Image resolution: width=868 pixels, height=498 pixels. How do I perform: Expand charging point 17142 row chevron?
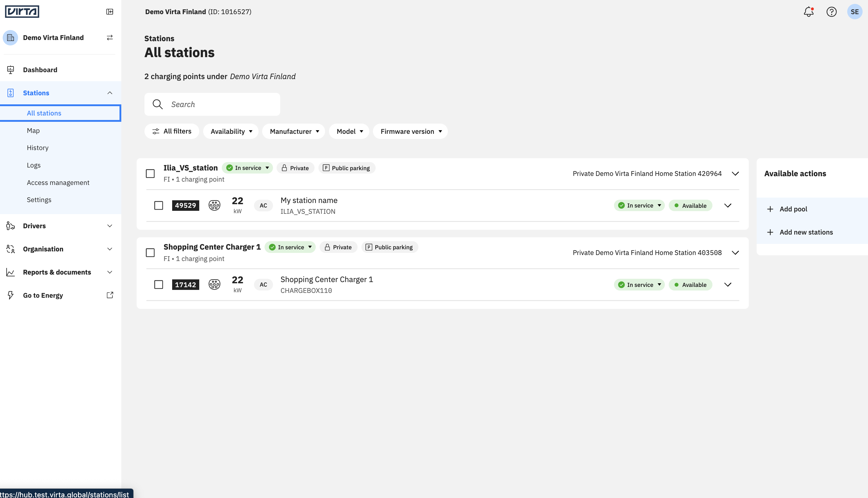click(728, 284)
